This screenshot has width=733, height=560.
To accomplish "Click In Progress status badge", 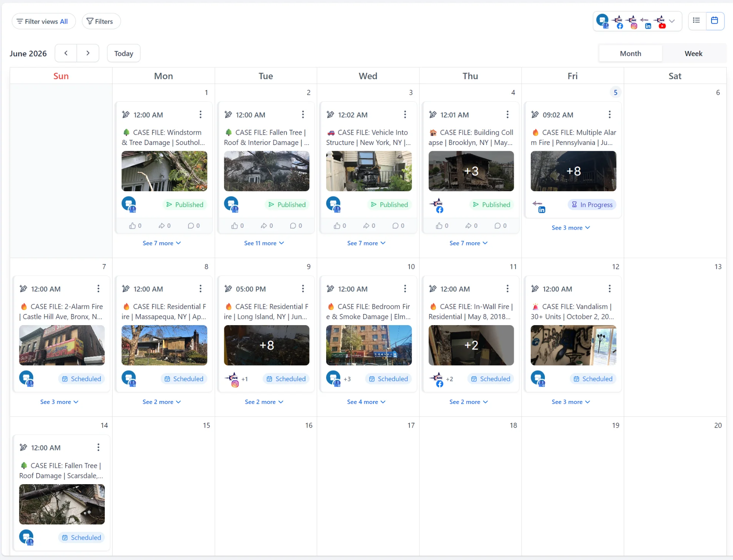I will [592, 205].
